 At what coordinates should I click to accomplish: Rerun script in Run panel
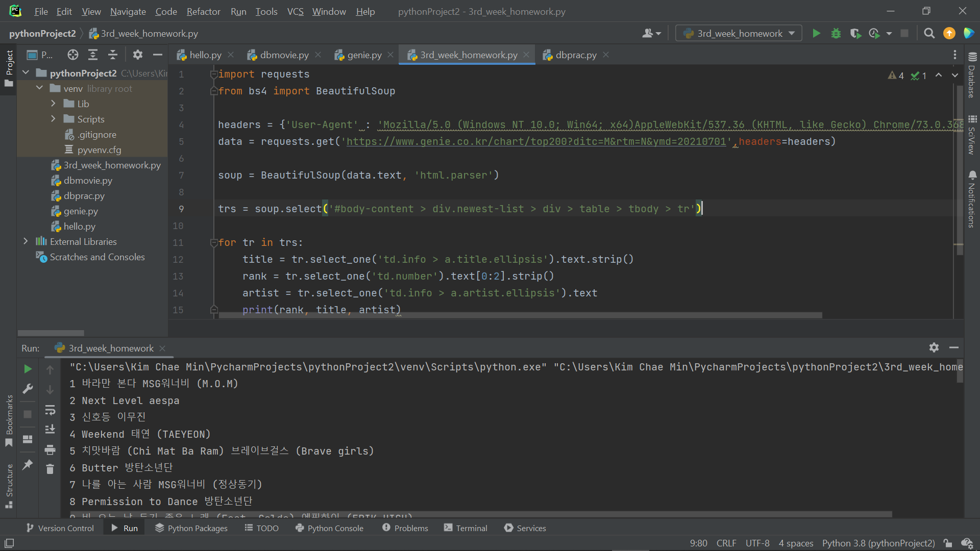28,369
